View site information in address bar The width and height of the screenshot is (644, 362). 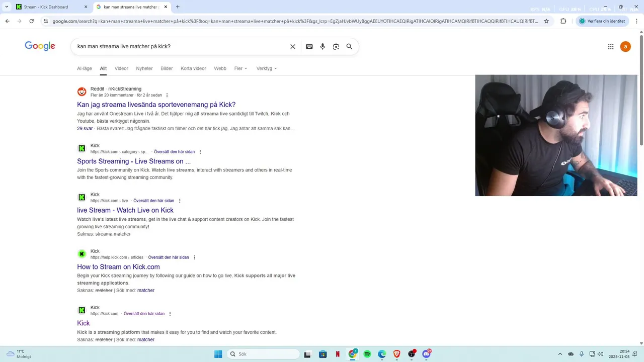coord(46,21)
